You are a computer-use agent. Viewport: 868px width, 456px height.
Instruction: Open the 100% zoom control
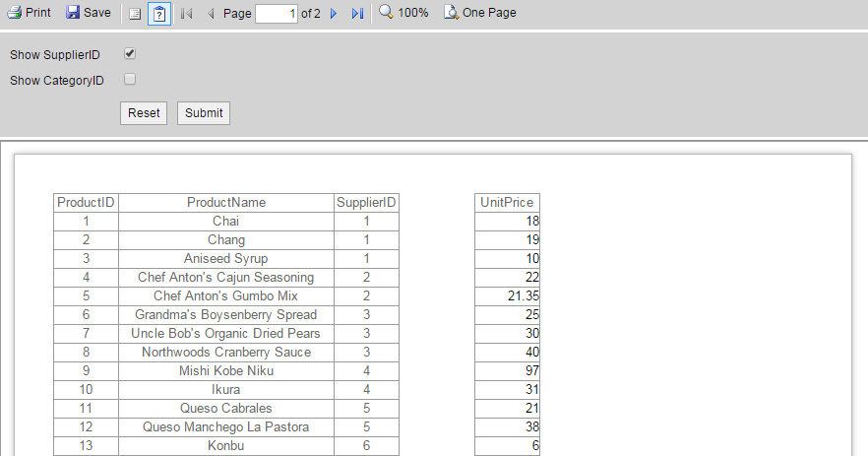coord(403,12)
